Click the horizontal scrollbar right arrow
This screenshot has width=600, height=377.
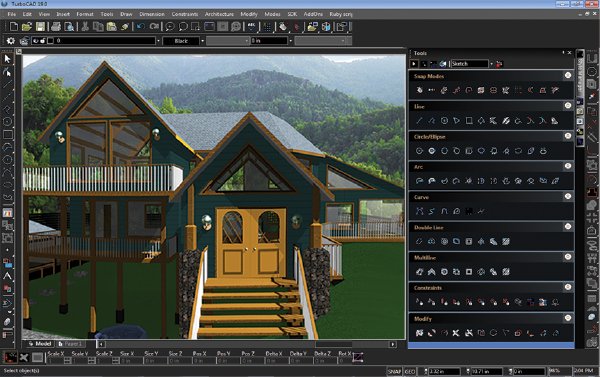coord(393,344)
